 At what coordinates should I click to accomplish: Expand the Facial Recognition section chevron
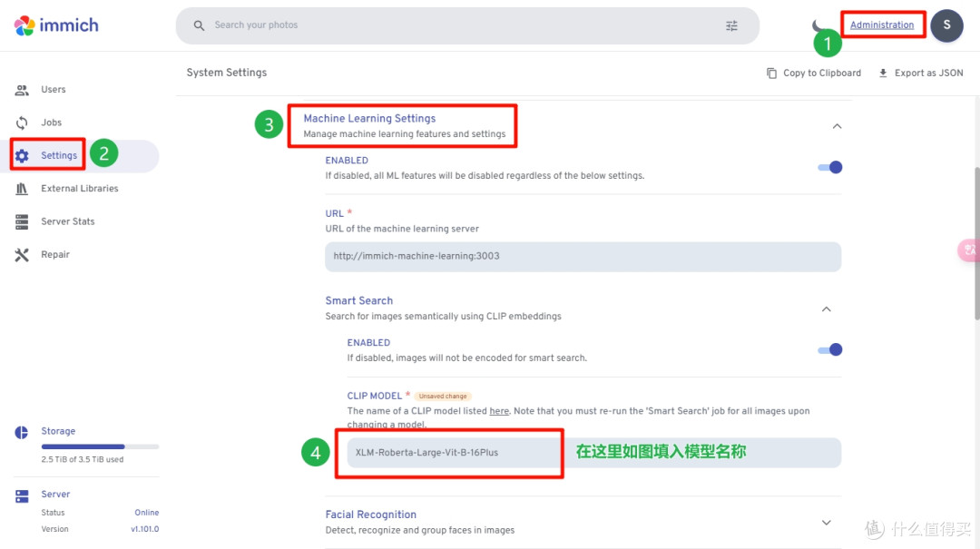pyautogui.click(x=827, y=523)
